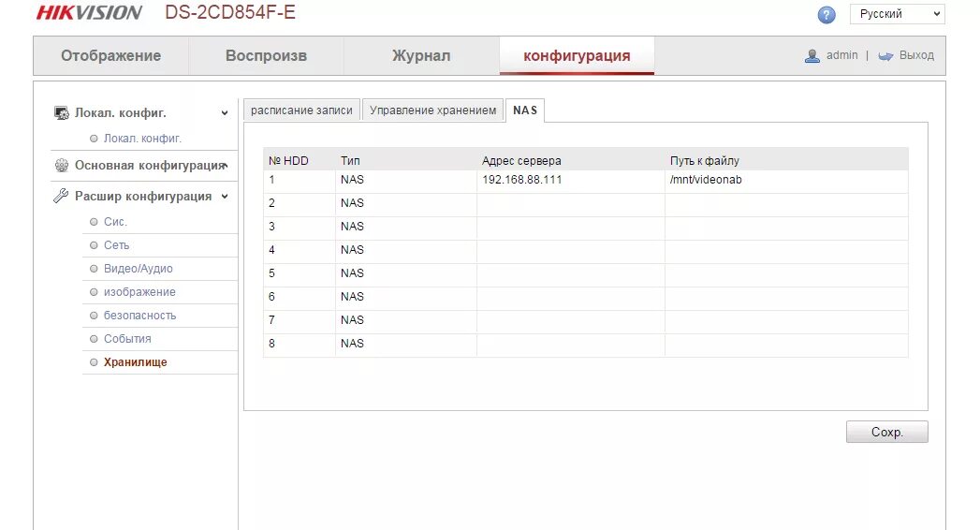
Task: Click the Основная конфигурация section header
Action: click(150, 165)
